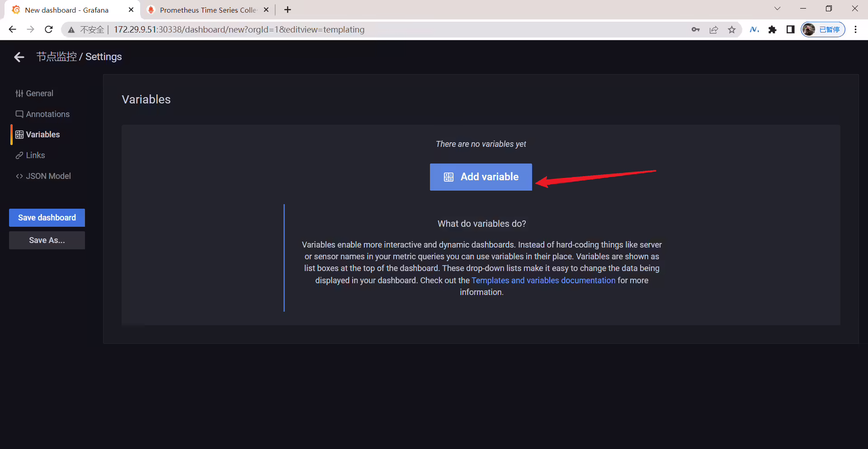Click the browser forward button

[30, 29]
